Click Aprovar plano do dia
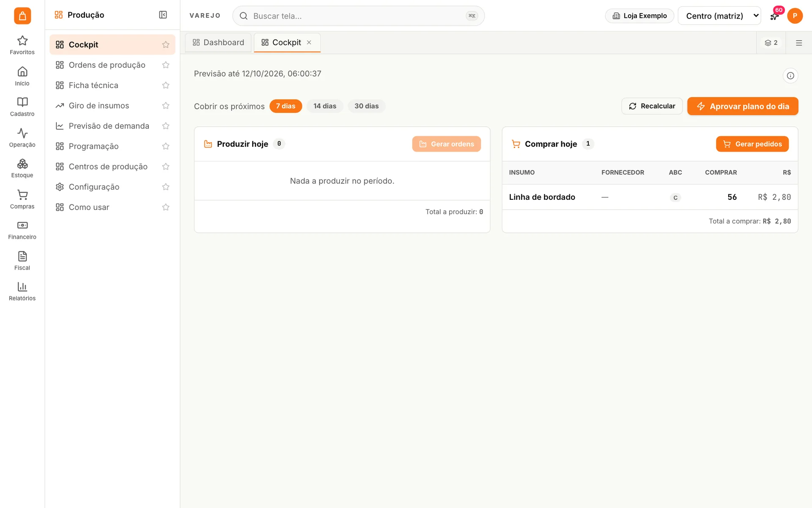This screenshot has width=812, height=508. point(743,106)
